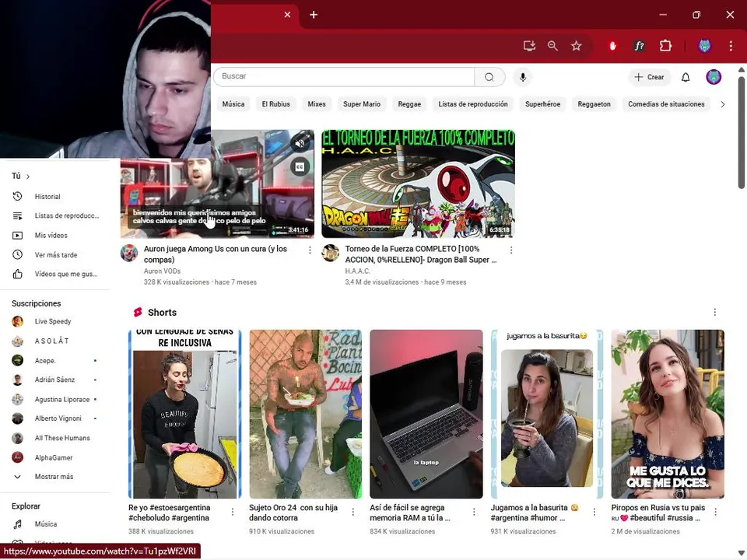Unmute the Auron video preview

300,143
